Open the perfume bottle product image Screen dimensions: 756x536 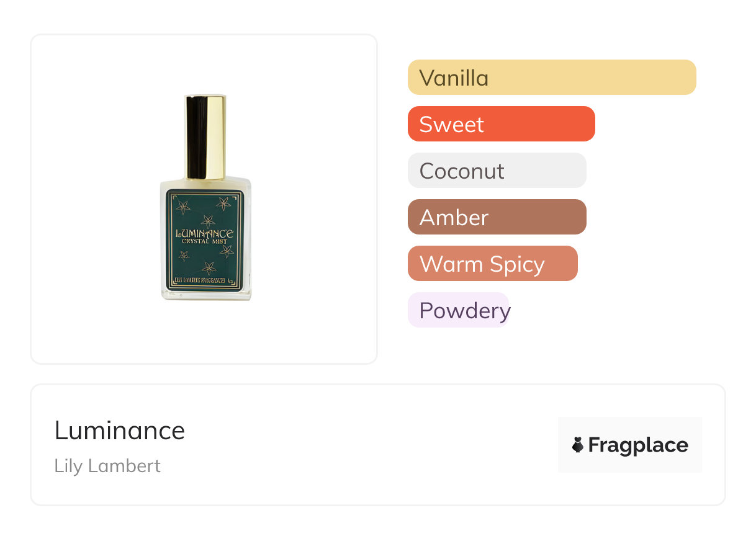click(205, 199)
